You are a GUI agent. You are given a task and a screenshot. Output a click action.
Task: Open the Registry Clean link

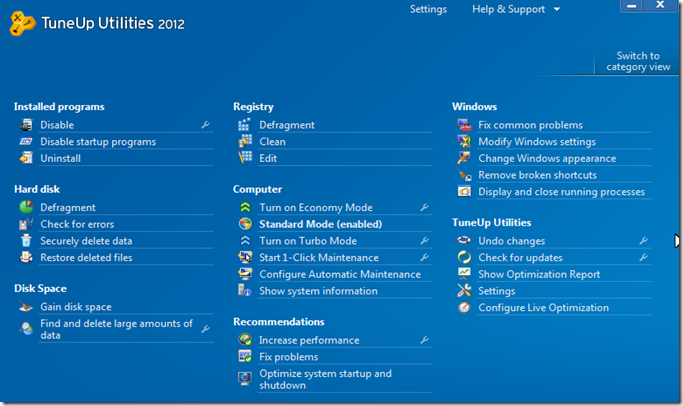tap(273, 142)
